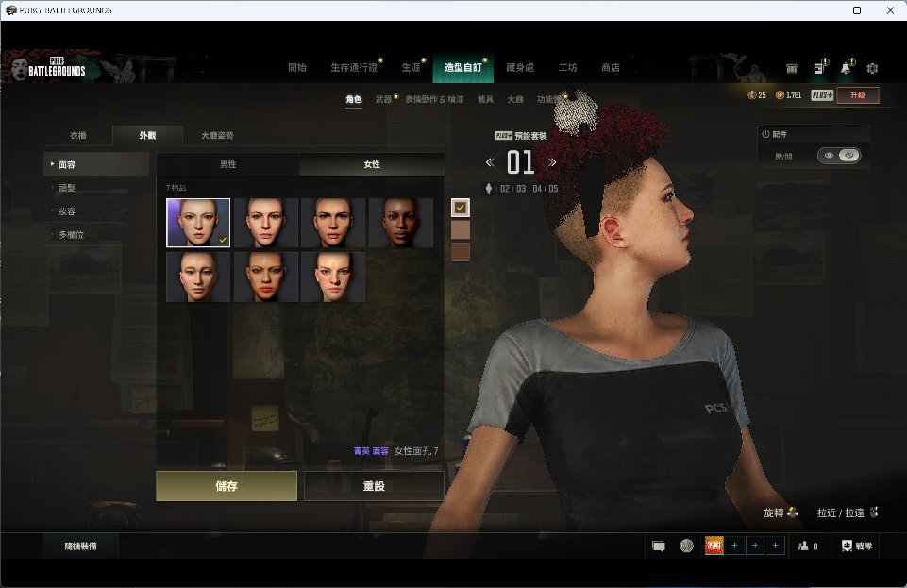907x588 pixels.
Task: Open the 工坊 menu tab
Action: (x=567, y=68)
